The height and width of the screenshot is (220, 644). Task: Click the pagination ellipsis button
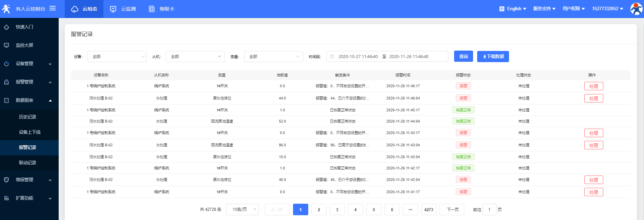(x=410, y=209)
